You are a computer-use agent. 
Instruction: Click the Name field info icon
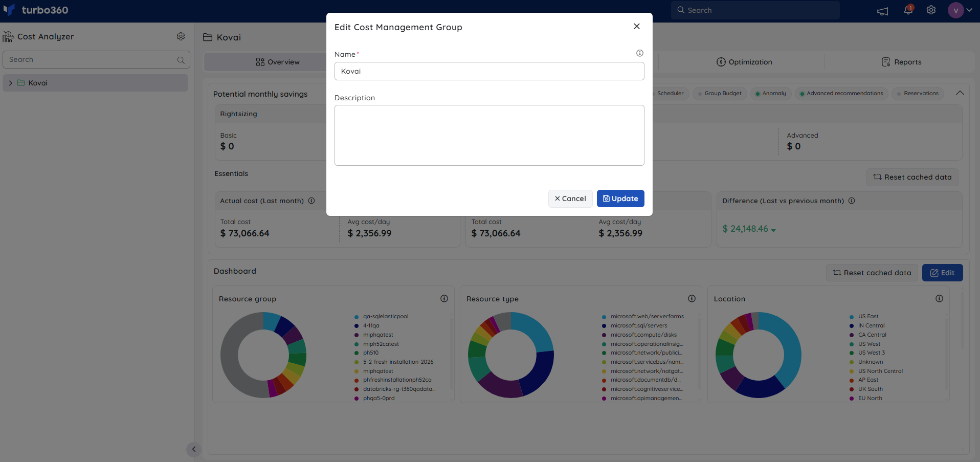tap(640, 53)
